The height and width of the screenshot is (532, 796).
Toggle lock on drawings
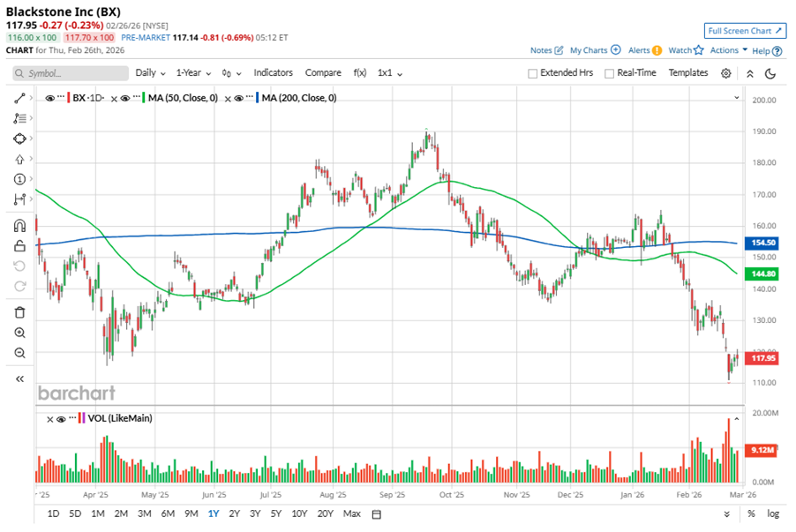pyautogui.click(x=19, y=246)
